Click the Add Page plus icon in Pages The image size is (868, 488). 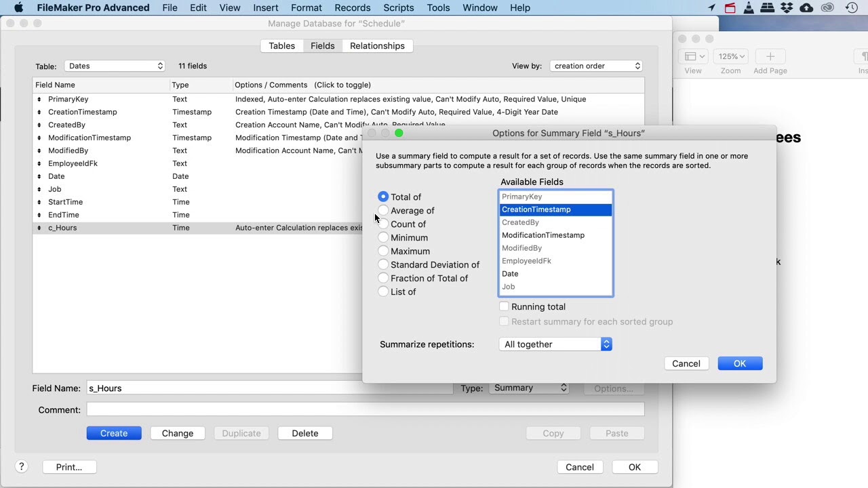[770, 57]
